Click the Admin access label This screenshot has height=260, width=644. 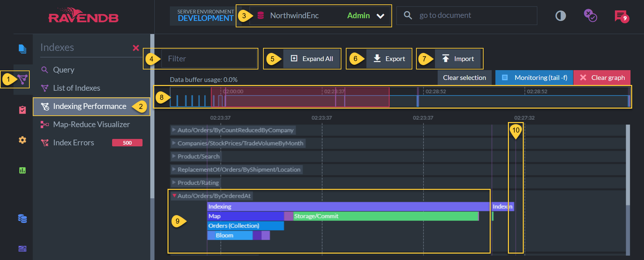358,16
